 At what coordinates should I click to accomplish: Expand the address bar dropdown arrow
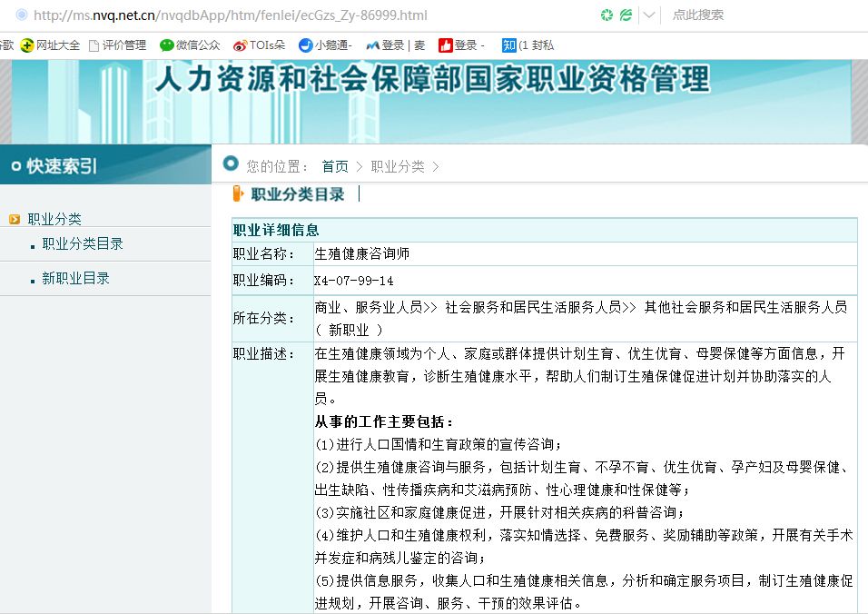(649, 15)
